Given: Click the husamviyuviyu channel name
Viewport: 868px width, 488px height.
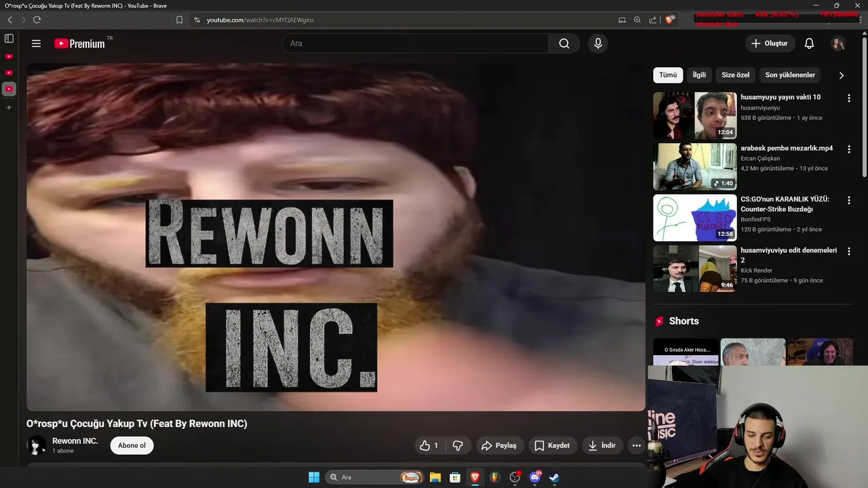Looking at the screenshot, I should click(760, 108).
